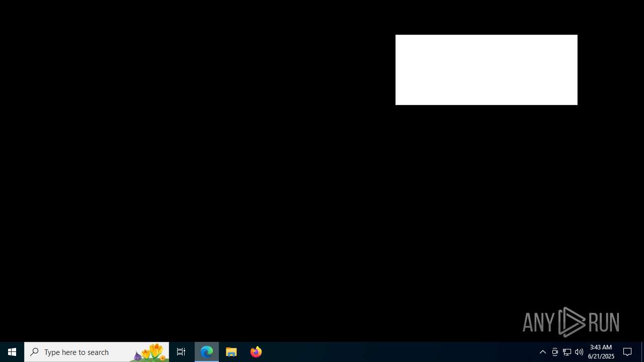The width and height of the screenshot is (644, 362).
Task: Click the Meet Now tray icon
Action: [x=555, y=352]
